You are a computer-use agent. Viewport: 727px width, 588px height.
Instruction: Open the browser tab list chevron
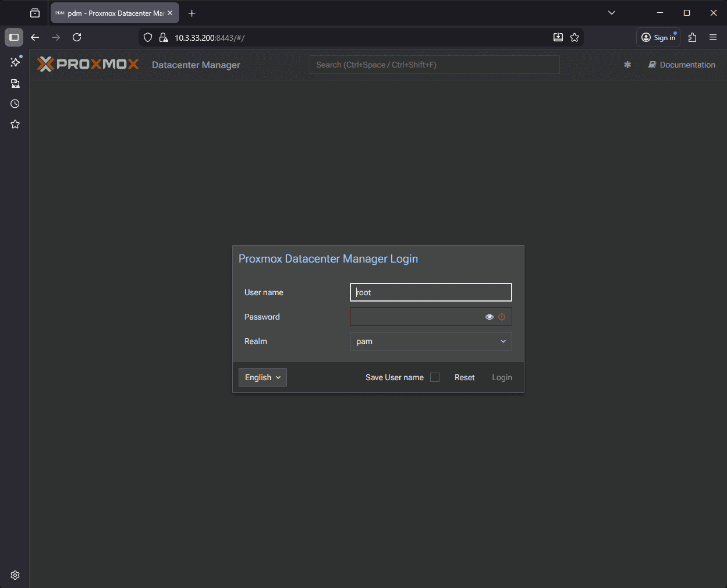click(611, 12)
